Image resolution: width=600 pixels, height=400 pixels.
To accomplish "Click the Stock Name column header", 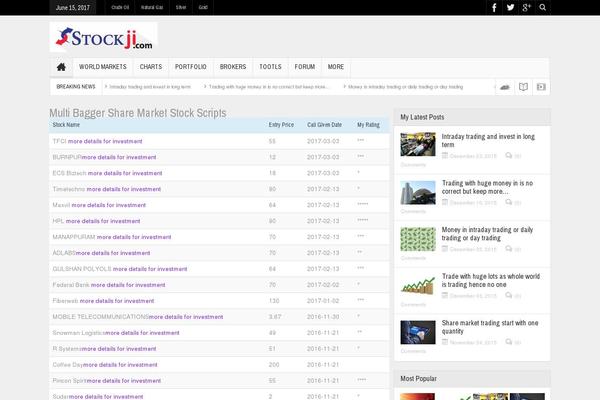I will tap(66, 125).
